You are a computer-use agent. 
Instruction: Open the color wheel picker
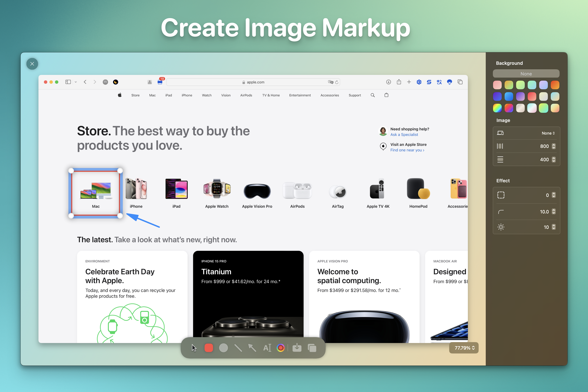281,348
